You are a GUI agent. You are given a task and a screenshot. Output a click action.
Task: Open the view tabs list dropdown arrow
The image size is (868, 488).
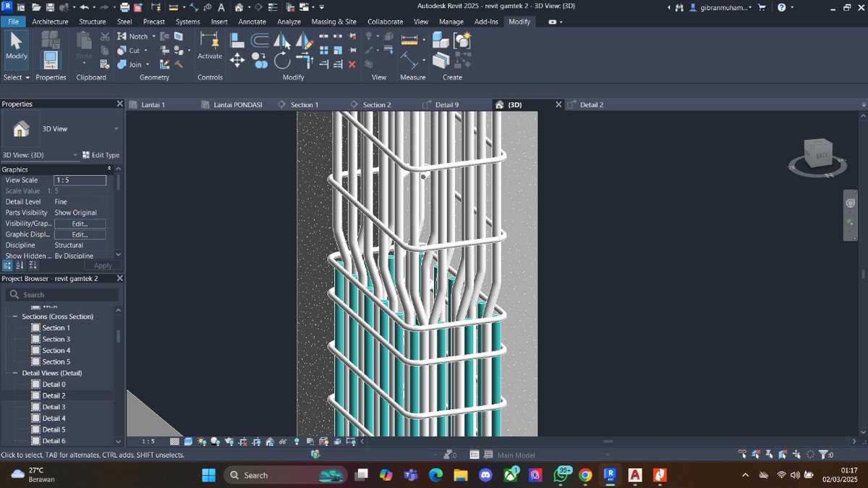point(862,105)
